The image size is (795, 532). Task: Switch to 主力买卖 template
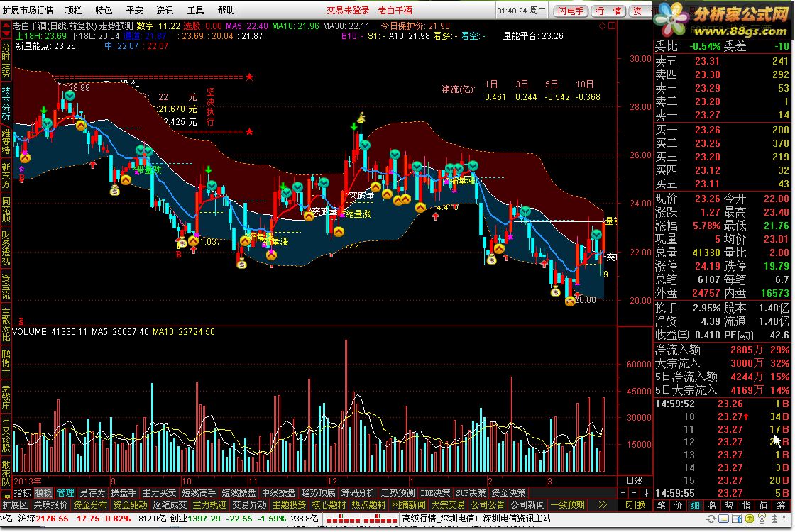[x=159, y=492]
